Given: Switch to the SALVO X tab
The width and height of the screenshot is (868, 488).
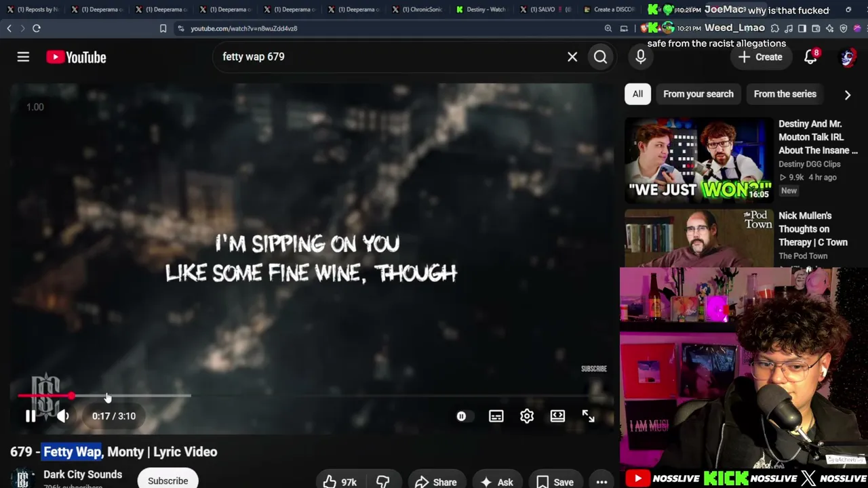Looking at the screenshot, I should [547, 9].
